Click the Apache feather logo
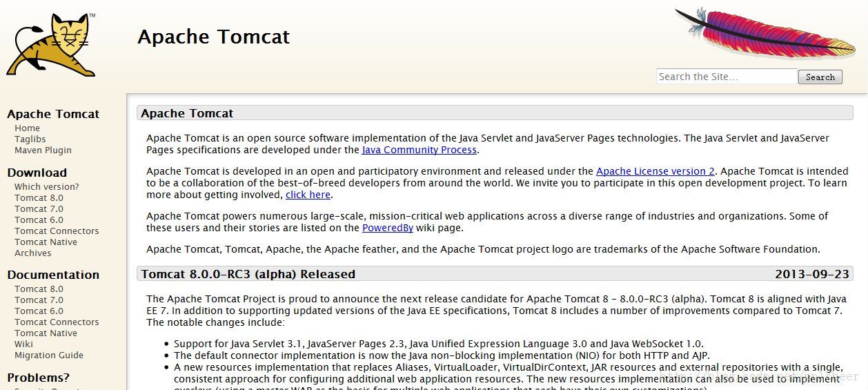 click(x=764, y=33)
